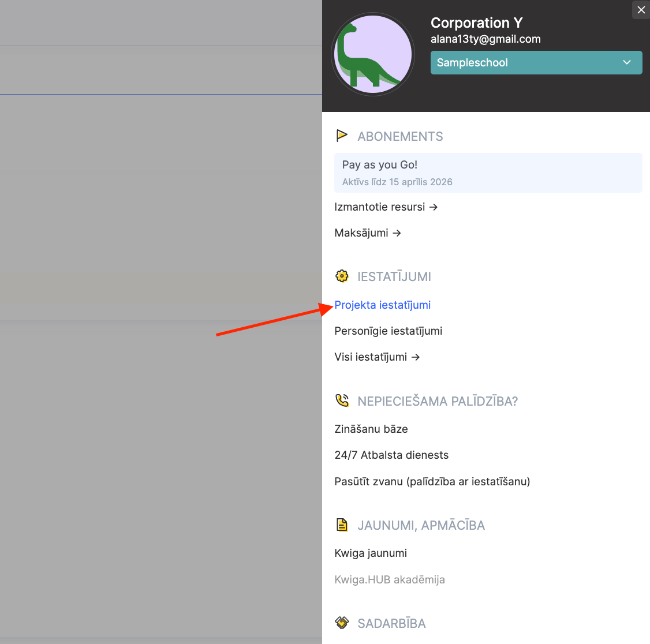Close the account side panel
Viewport: 650px width, 644px height.
641,10
